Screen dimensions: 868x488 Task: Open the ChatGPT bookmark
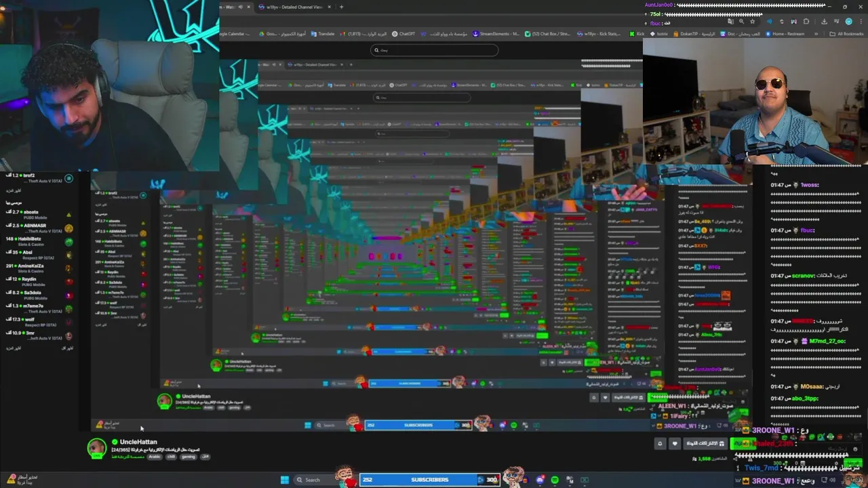(403, 34)
